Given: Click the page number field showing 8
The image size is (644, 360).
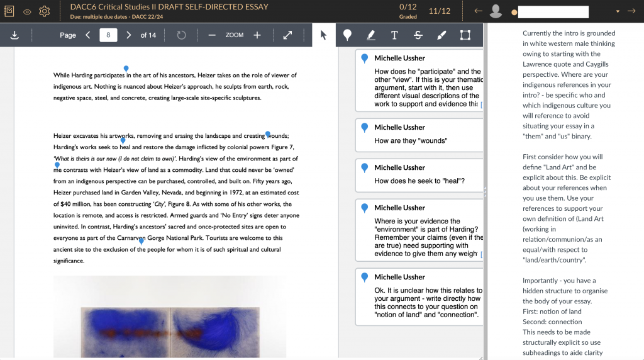Looking at the screenshot, I should point(108,35).
